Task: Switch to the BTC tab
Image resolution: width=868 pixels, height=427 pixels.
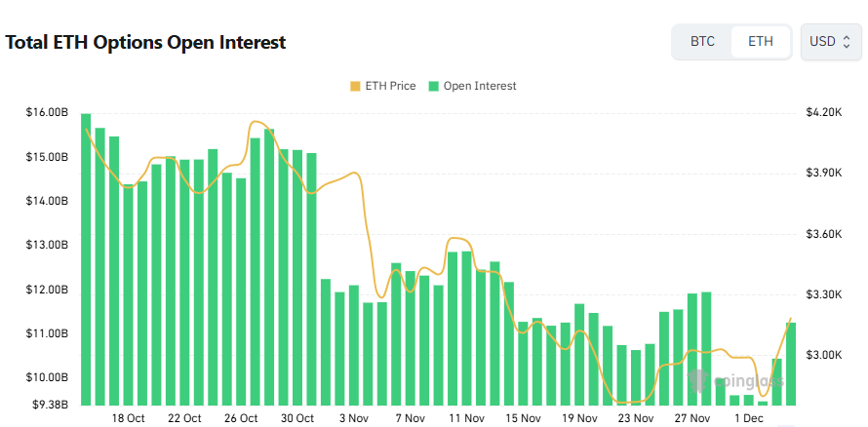Action: [x=702, y=42]
